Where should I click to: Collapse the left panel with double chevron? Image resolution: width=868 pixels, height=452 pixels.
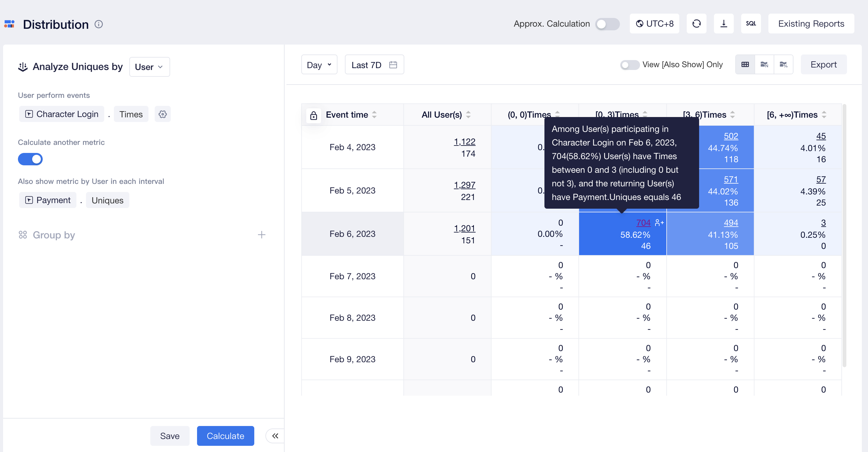tap(275, 436)
